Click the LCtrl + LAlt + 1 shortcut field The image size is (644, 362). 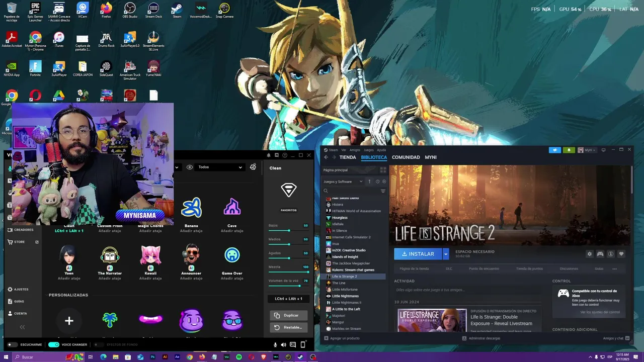(289, 299)
